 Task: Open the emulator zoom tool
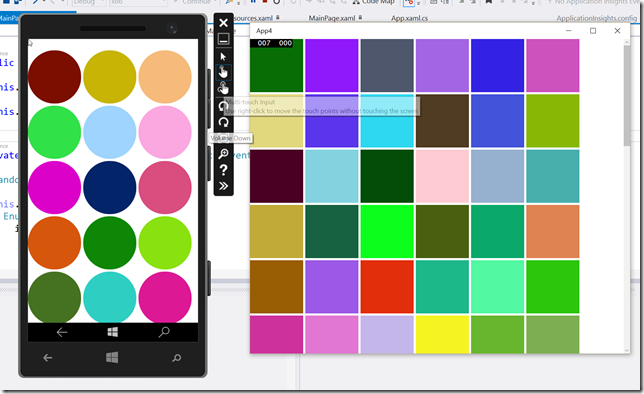click(223, 154)
